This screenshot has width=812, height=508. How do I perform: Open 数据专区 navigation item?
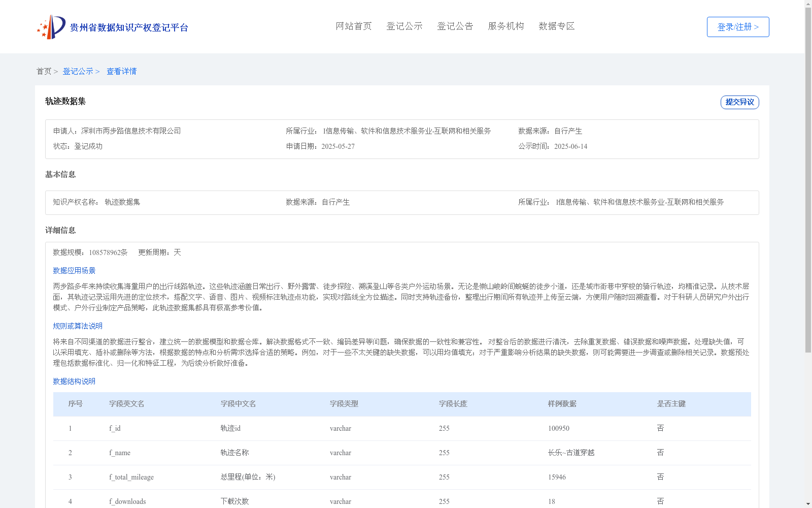point(557,26)
